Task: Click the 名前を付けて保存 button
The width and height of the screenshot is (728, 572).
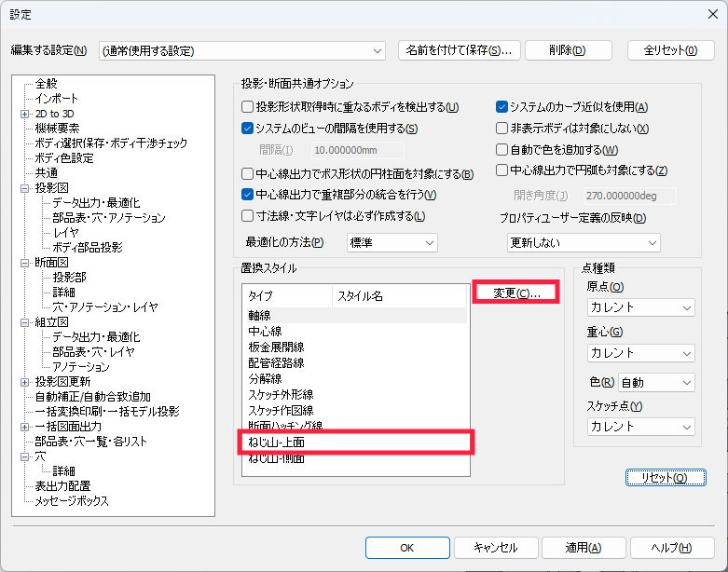Action: click(x=458, y=50)
